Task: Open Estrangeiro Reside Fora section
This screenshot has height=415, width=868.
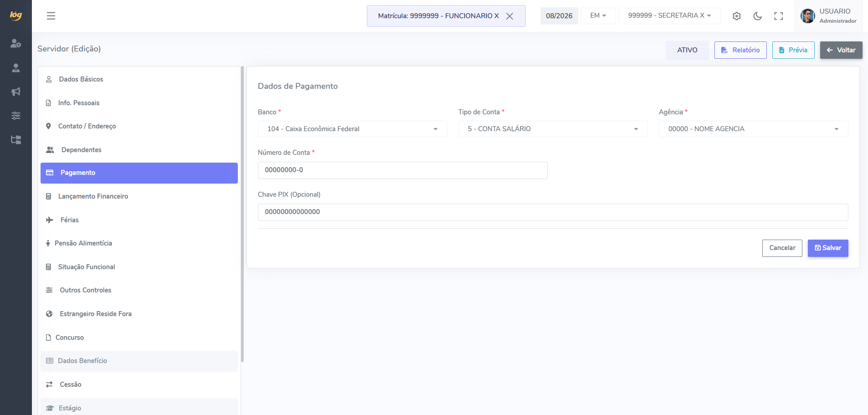Action: 139,314
